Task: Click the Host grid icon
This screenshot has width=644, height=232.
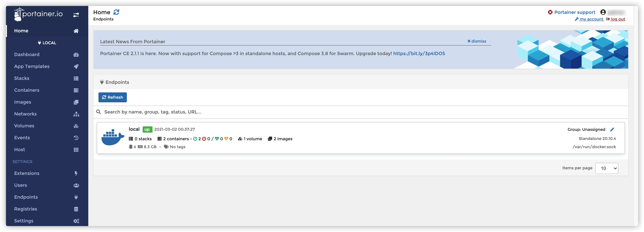Action: tap(76, 149)
